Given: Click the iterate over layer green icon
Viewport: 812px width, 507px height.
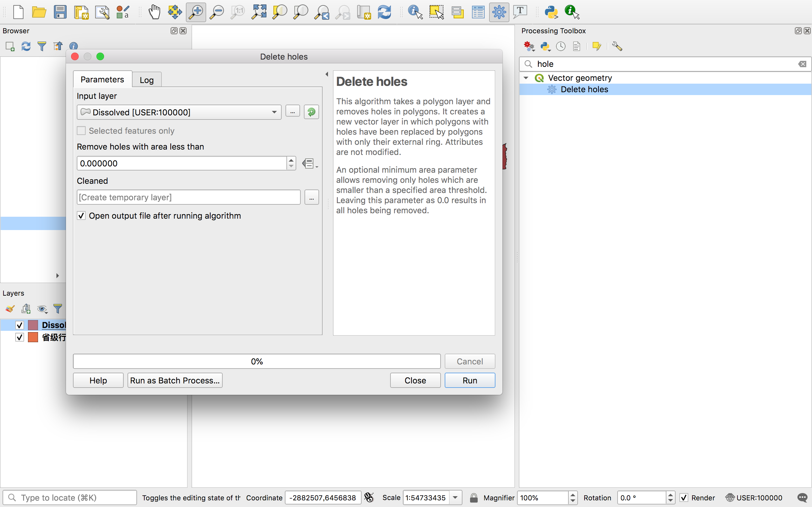Looking at the screenshot, I should coord(311,112).
